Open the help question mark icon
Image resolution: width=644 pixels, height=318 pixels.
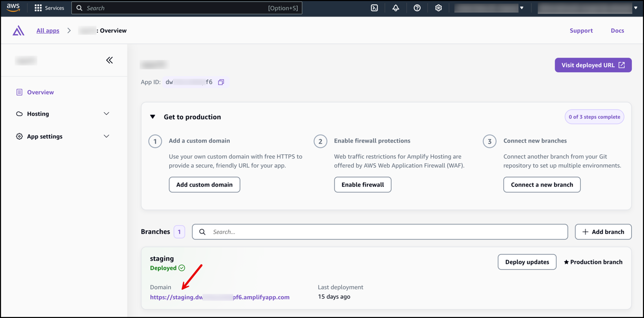coord(417,8)
